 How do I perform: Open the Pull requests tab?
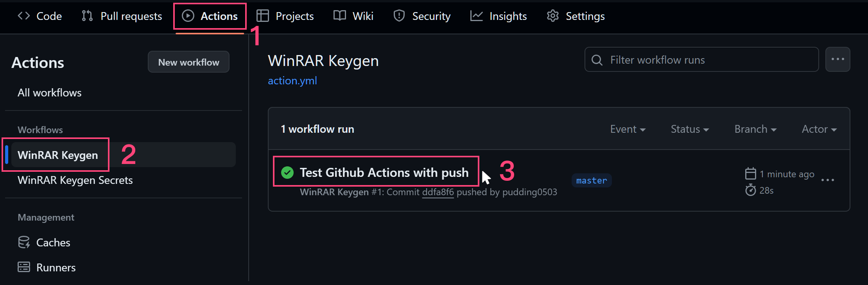122,16
